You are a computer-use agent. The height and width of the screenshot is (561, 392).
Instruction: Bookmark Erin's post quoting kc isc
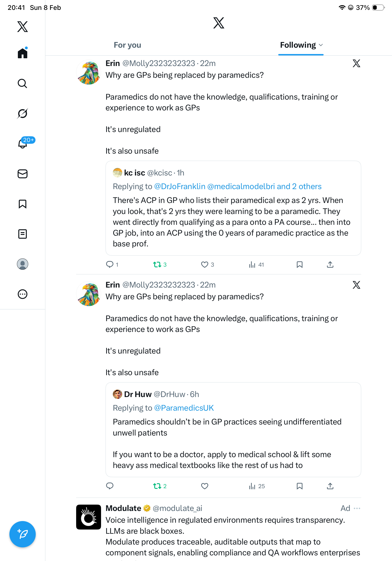coord(299,265)
